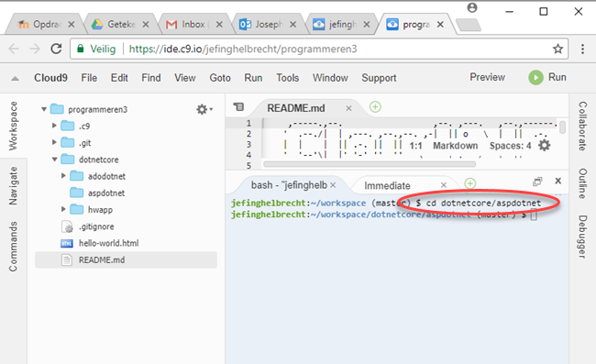Select the hello-world.html file icon
The width and height of the screenshot is (596, 364).
[67, 243]
